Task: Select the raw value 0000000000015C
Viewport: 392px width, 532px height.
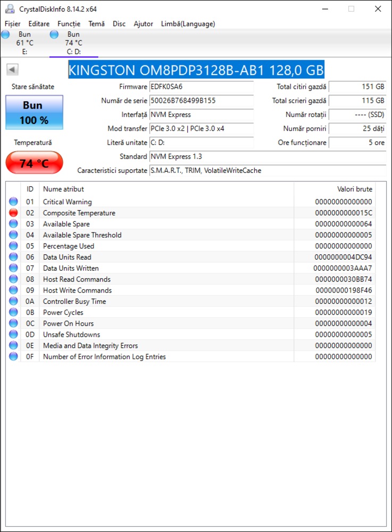Action: pos(344,213)
